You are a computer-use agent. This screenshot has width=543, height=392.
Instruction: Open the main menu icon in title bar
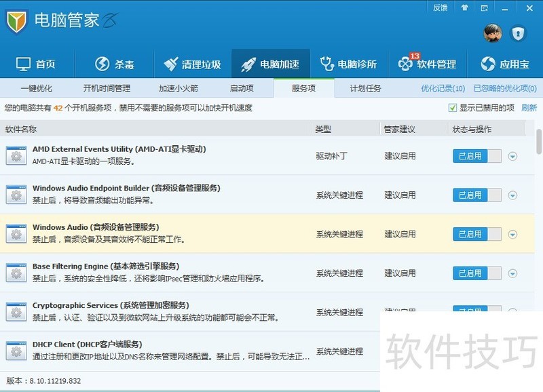coord(484,7)
